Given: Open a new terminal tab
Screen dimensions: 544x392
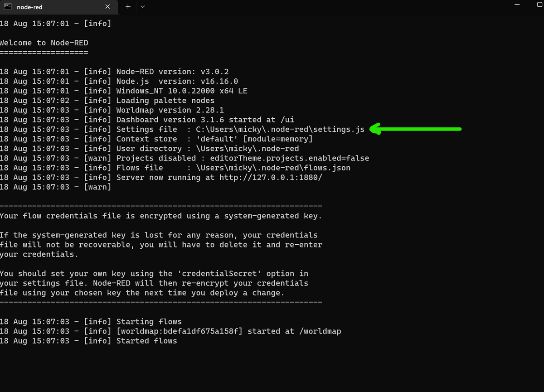Looking at the screenshot, I should click(128, 7).
